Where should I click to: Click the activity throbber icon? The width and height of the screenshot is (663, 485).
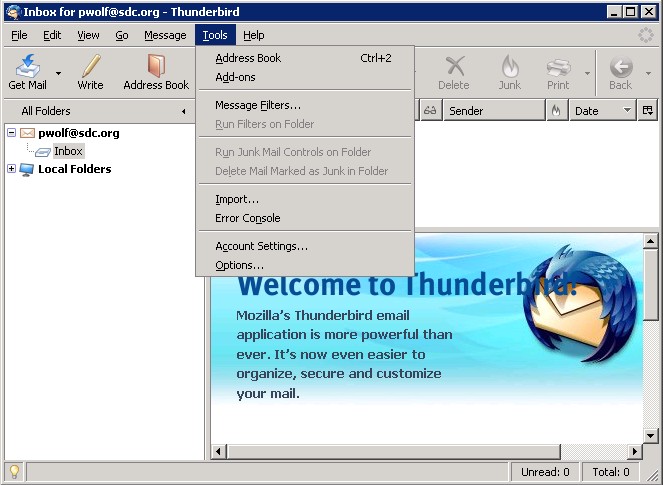(x=646, y=35)
